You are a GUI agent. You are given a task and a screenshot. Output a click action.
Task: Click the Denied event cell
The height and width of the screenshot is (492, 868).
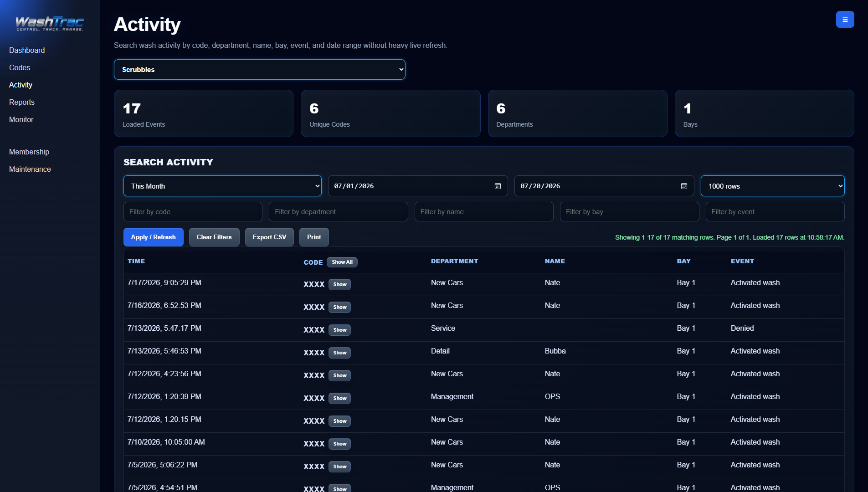click(x=742, y=328)
